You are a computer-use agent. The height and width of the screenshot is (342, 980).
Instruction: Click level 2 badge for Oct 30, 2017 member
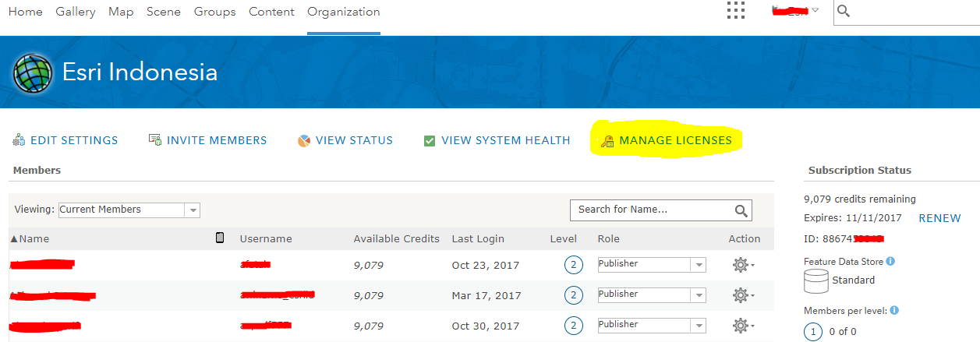[574, 326]
